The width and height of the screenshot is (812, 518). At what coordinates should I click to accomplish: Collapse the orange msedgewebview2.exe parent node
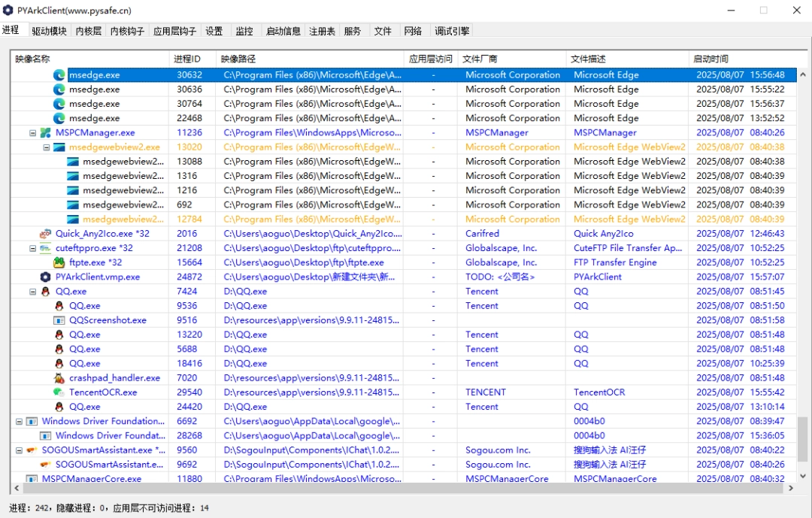[x=46, y=147]
